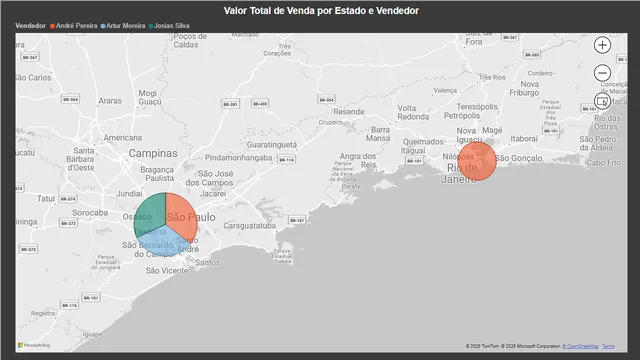Viewport: 640px width, 360px height.
Task: Click the Poços de Caldas map label
Action: pos(190,40)
